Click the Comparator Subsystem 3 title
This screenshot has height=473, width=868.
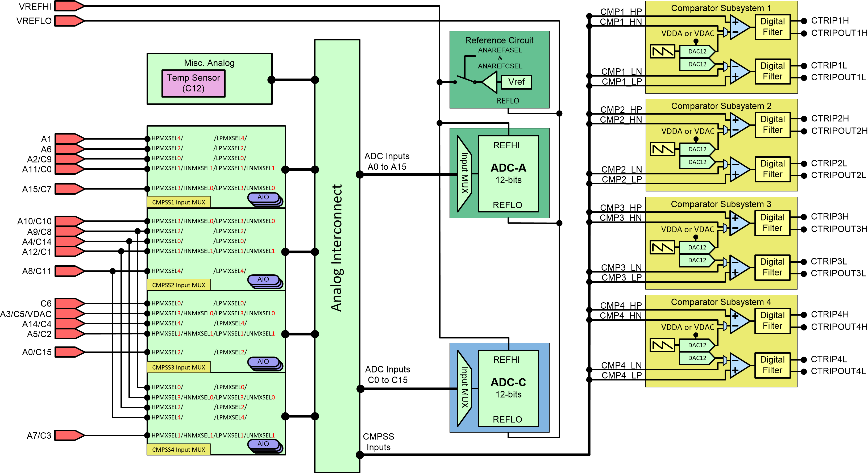click(721, 204)
